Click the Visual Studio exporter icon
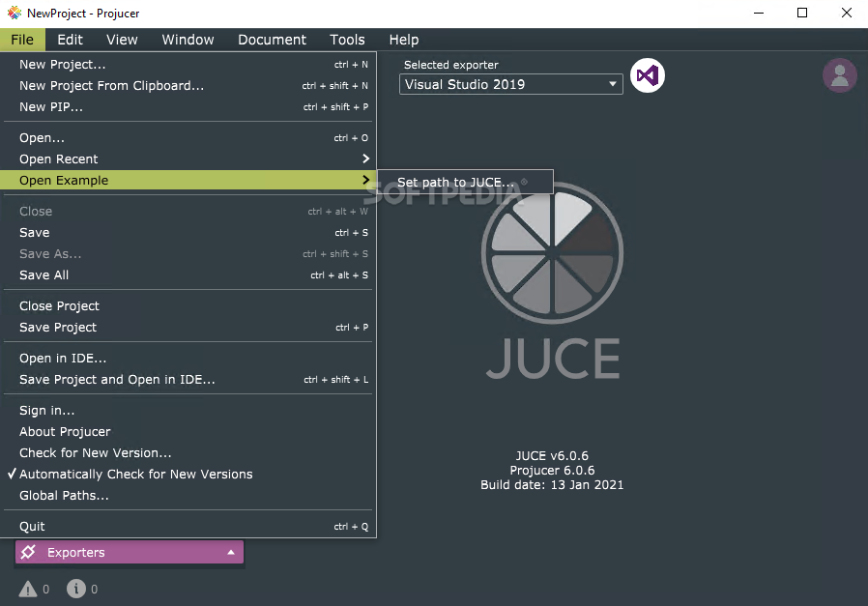 (x=647, y=75)
